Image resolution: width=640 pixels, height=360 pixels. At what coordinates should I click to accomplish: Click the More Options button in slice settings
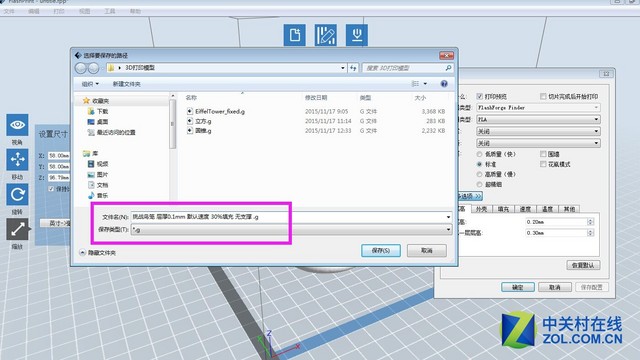click(x=470, y=196)
